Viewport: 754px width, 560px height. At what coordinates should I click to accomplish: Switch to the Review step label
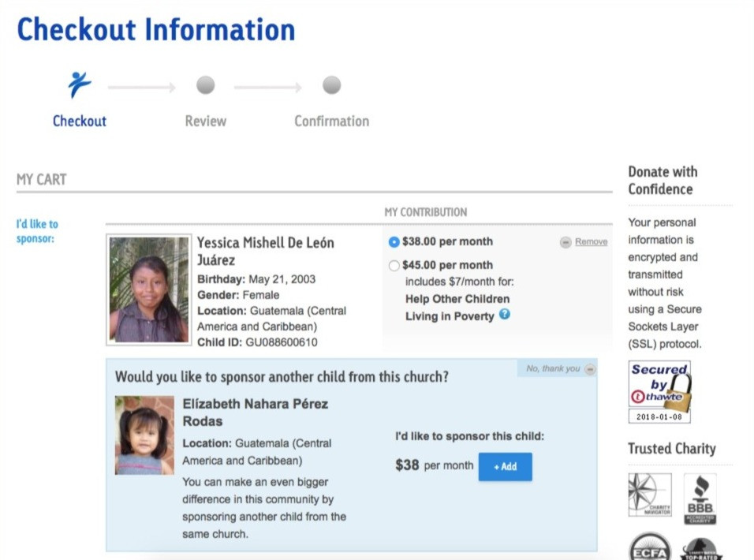pos(205,121)
